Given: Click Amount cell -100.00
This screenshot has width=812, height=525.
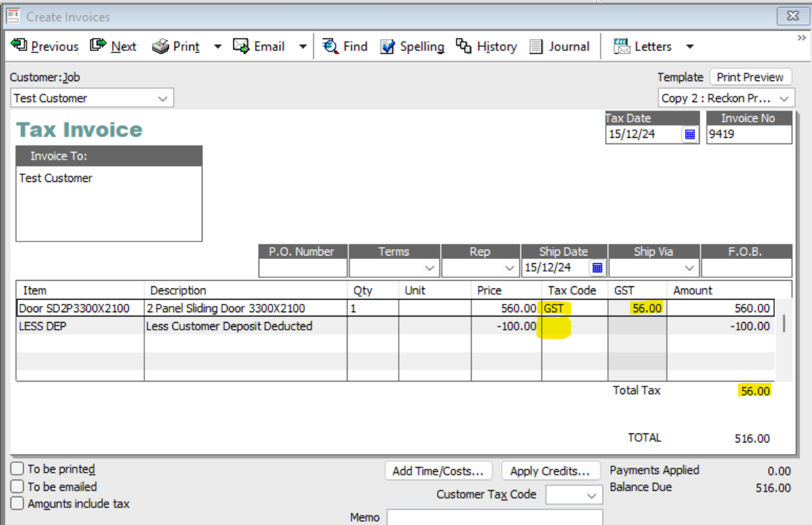Looking at the screenshot, I should pyautogui.click(x=720, y=326).
